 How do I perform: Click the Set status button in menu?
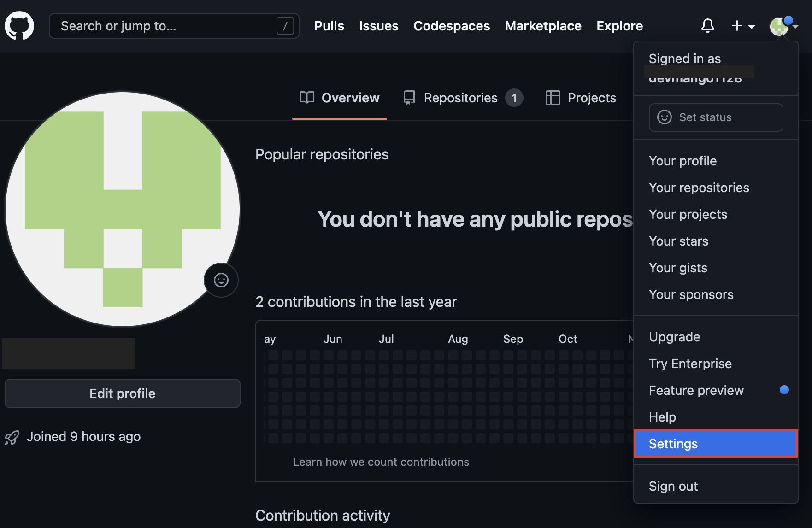coord(716,117)
